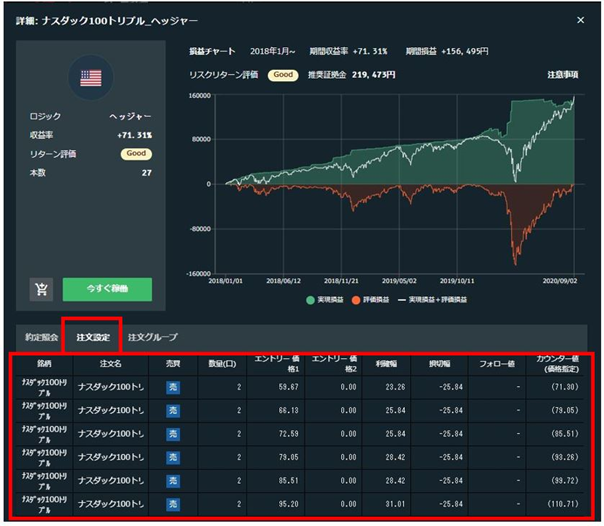604x526 pixels.
Task: Click the 売 icon in the 95.20 row
Action: coord(173,504)
